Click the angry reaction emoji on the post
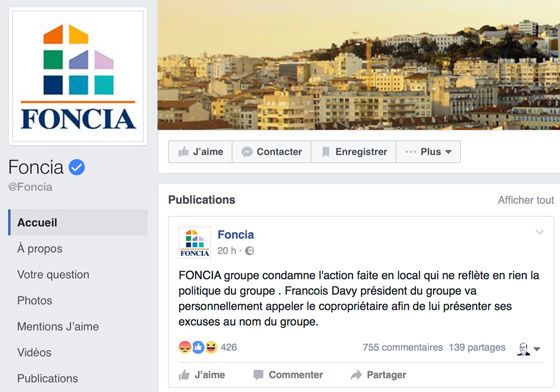Viewport: 560px width, 392px height. [x=185, y=347]
